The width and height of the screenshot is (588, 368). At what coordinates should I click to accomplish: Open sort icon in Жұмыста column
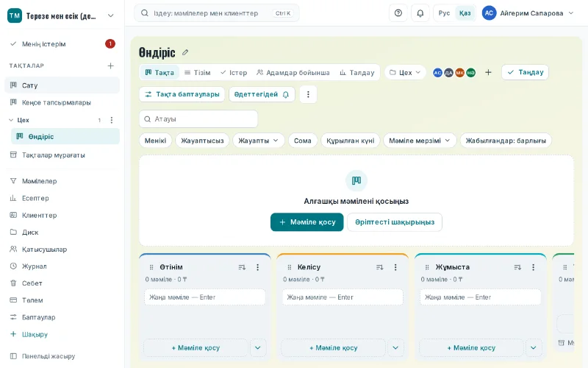(517, 267)
